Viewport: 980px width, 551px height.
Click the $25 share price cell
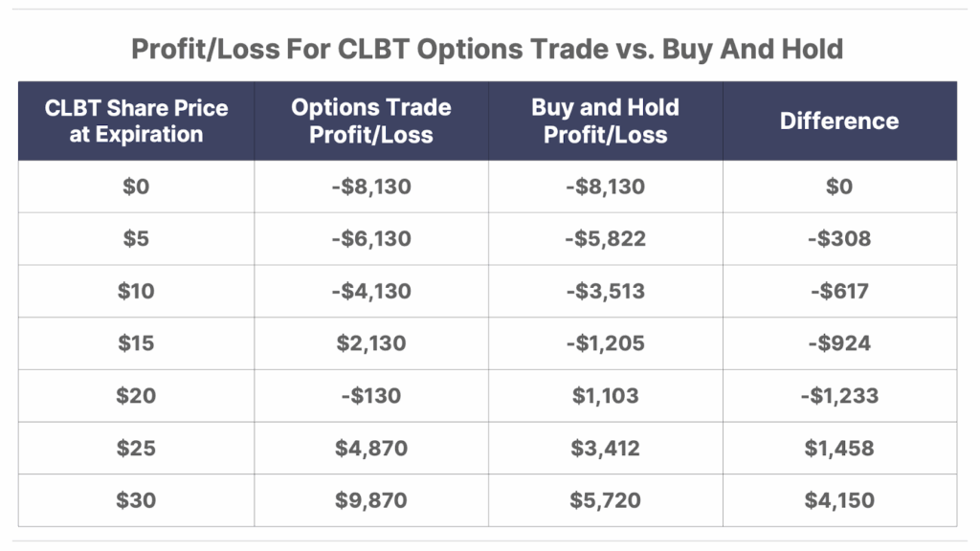[136, 448]
